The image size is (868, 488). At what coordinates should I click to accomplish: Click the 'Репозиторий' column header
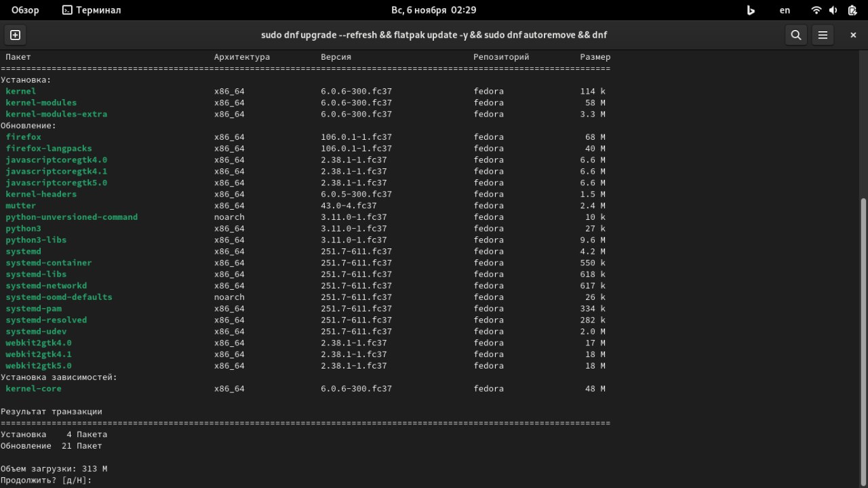point(501,57)
